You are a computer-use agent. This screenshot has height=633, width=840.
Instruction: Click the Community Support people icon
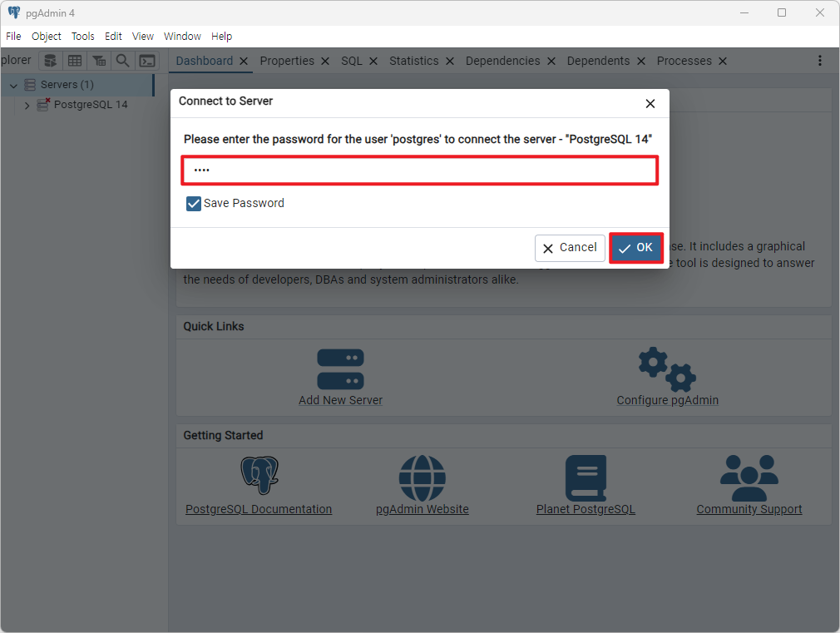tap(749, 478)
